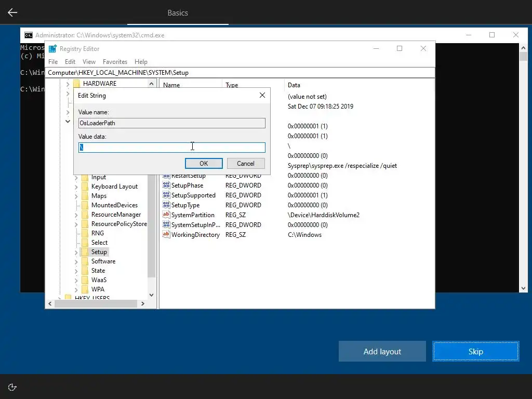The image size is (532, 399).
Task: Click the \Device\HarddiskVolume2 data cell
Action: coord(323,215)
